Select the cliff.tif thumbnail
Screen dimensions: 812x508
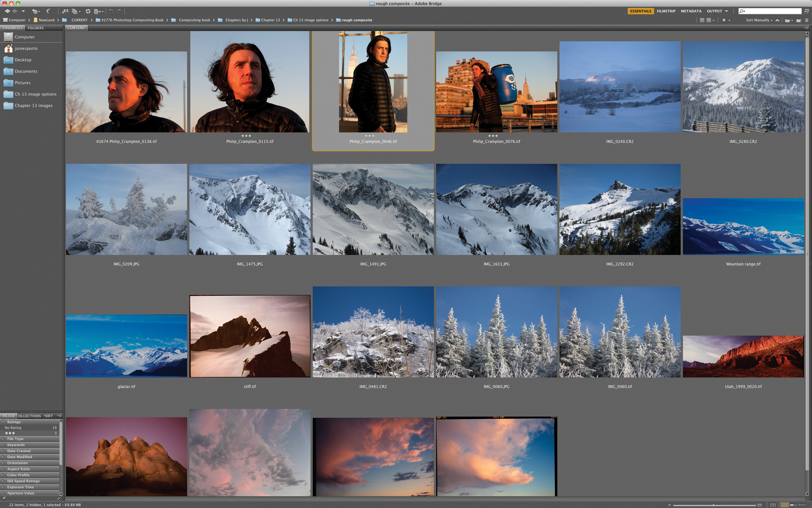250,336
